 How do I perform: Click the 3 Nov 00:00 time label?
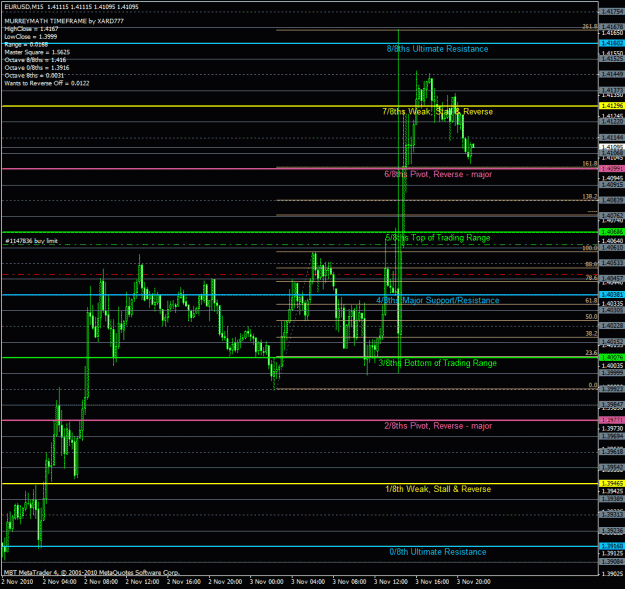[x=267, y=582]
